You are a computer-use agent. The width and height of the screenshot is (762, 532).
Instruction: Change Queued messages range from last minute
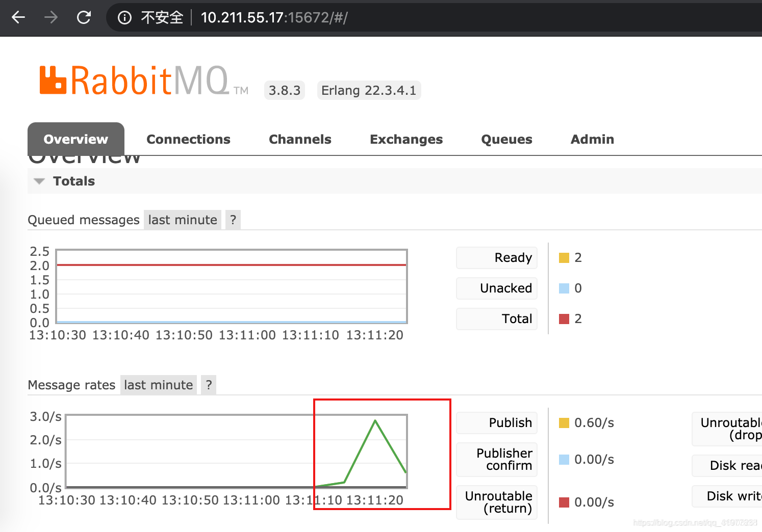click(183, 220)
